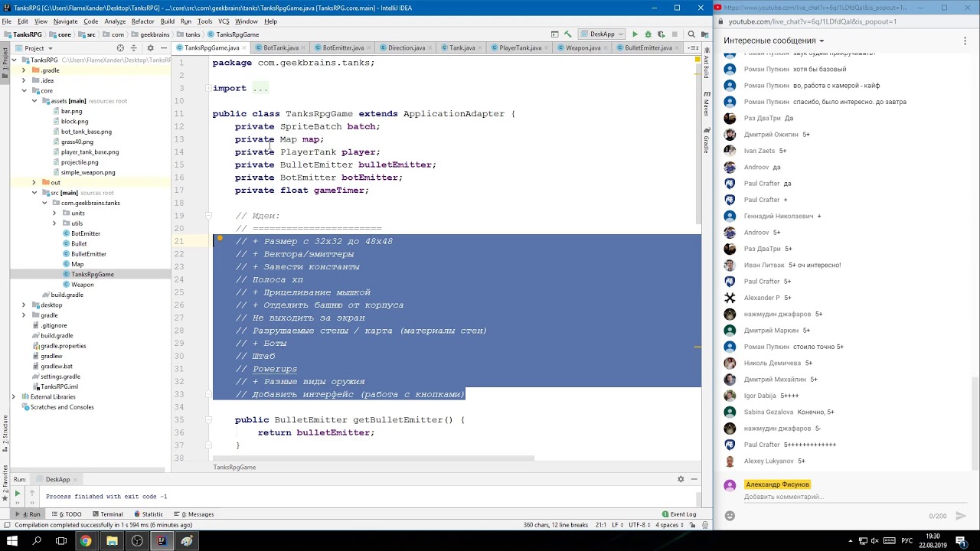The width and height of the screenshot is (980, 551).
Task: Build project with the hammer icon
Action: click(x=568, y=34)
